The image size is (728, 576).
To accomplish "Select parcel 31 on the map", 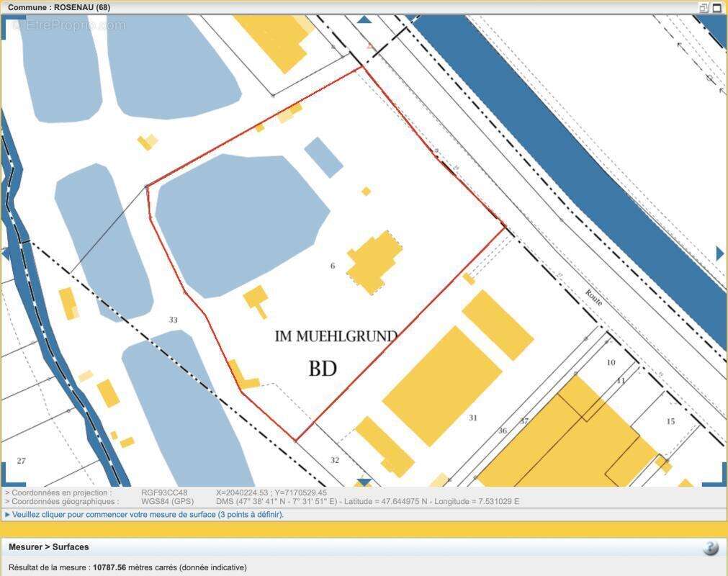I will click(x=473, y=418).
